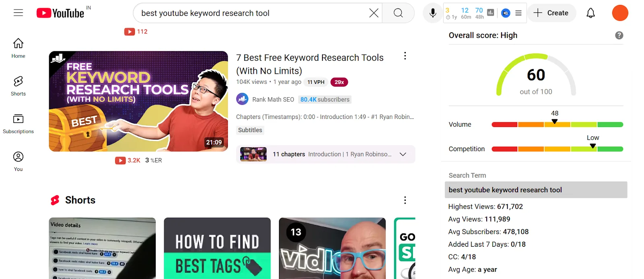
Task: Select the search term row
Action: [536, 190]
